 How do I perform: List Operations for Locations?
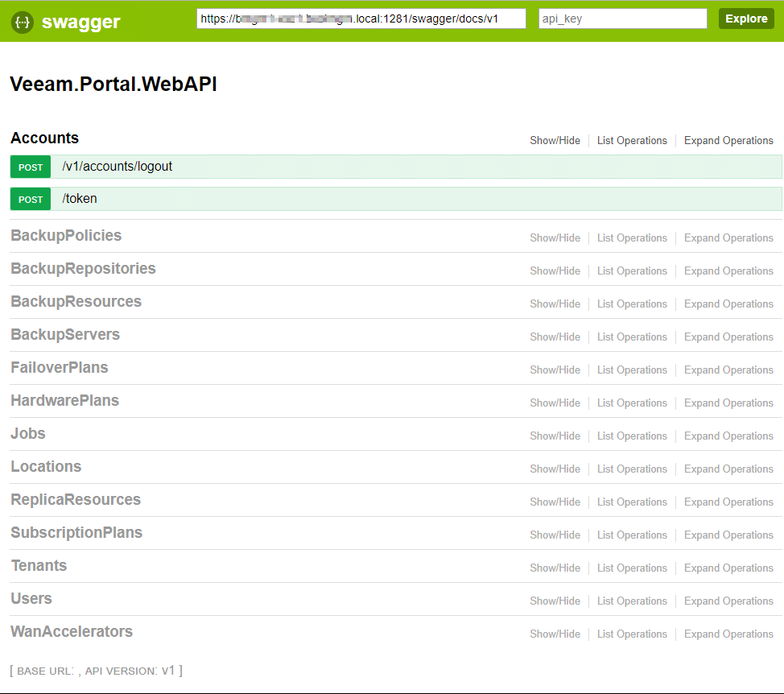pyautogui.click(x=632, y=469)
